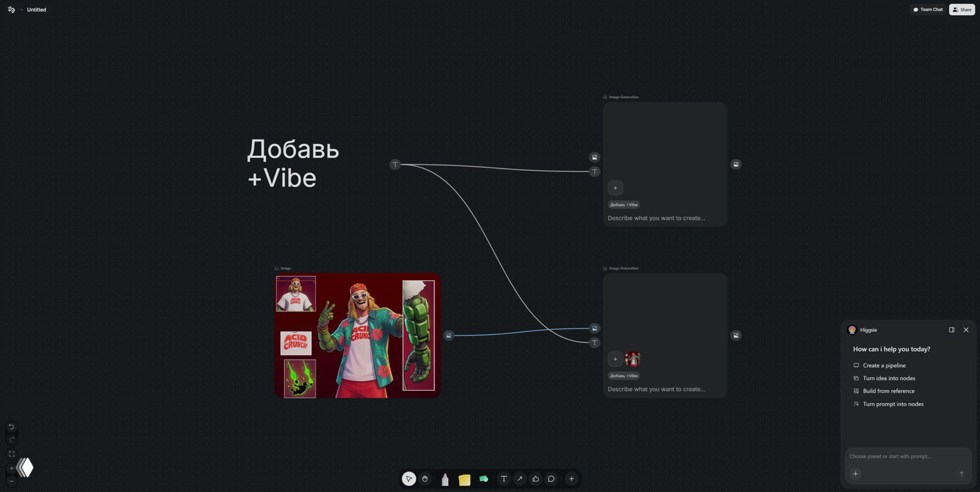Zoom out of the canvas
Image resolution: width=980 pixels, height=492 pixels.
click(11, 482)
